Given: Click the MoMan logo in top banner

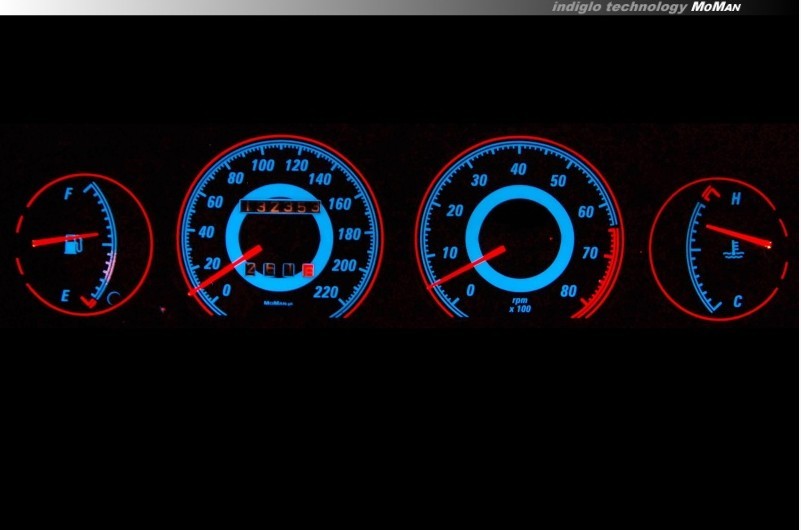Looking at the screenshot, I should 717,7.
